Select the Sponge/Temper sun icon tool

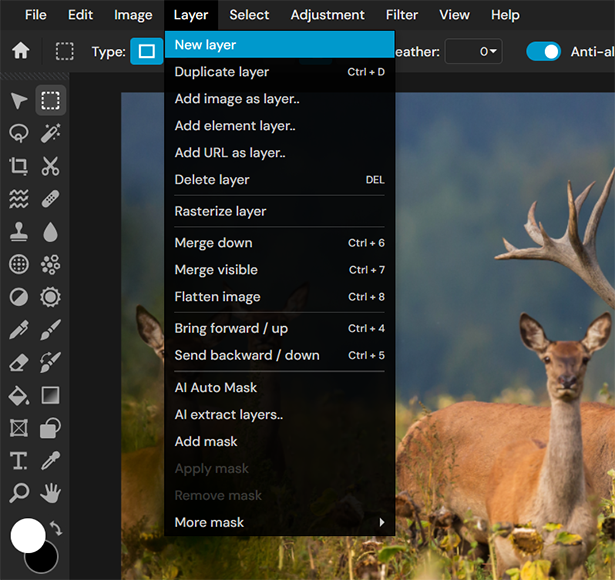click(51, 297)
